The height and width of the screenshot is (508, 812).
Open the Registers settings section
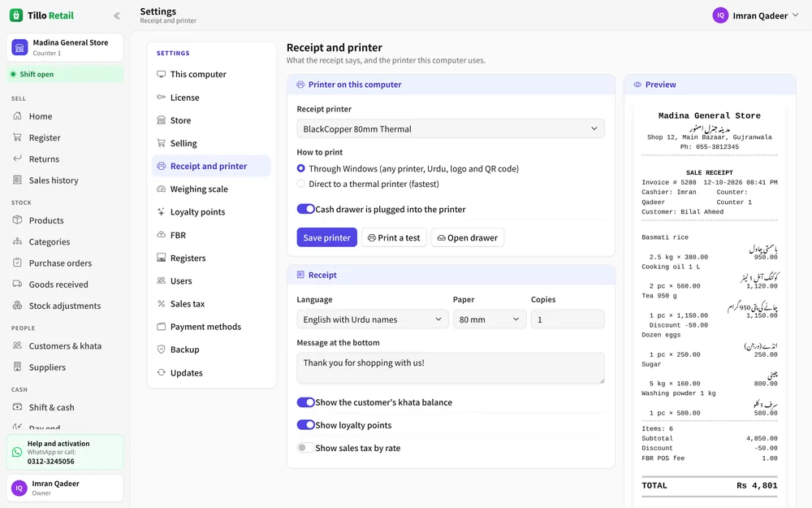click(211, 258)
